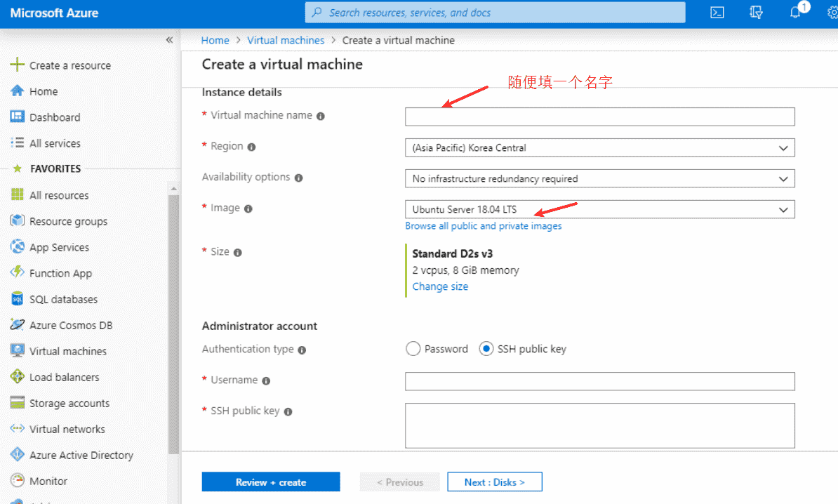
Task: Click the Virtual networks icon
Action: [17, 428]
